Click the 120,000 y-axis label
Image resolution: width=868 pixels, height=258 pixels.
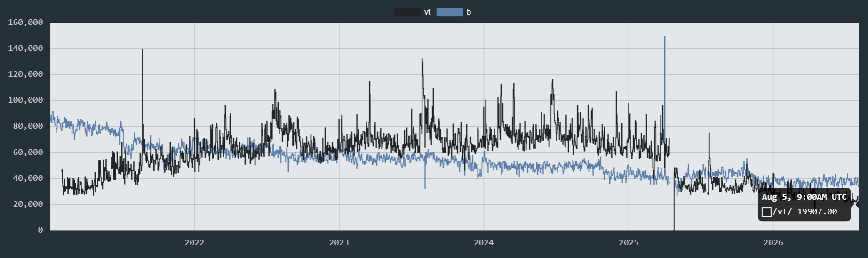coord(25,74)
